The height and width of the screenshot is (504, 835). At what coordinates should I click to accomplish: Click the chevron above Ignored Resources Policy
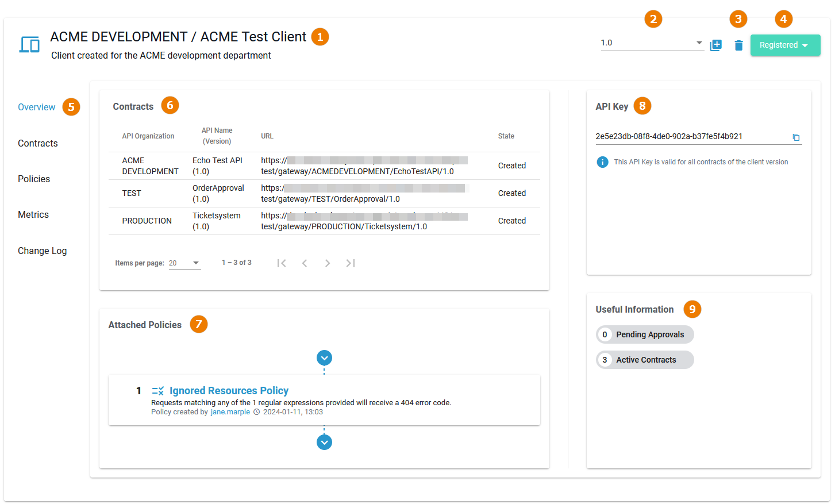(324, 358)
